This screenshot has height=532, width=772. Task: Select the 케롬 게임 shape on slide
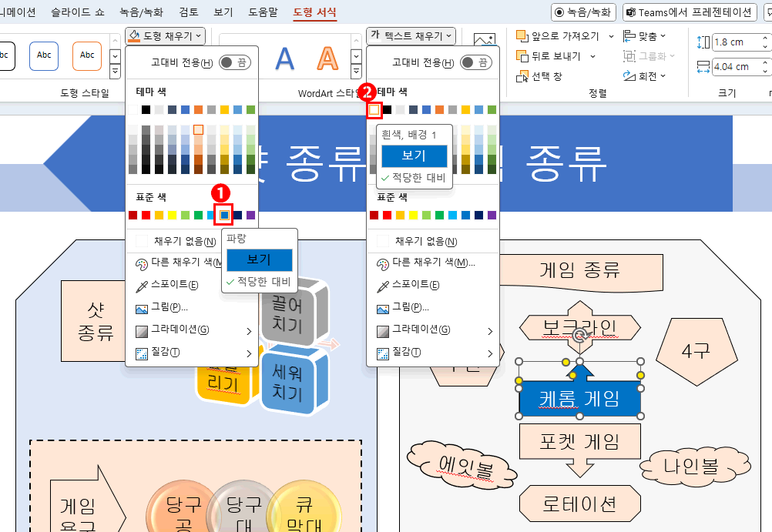[x=579, y=399]
